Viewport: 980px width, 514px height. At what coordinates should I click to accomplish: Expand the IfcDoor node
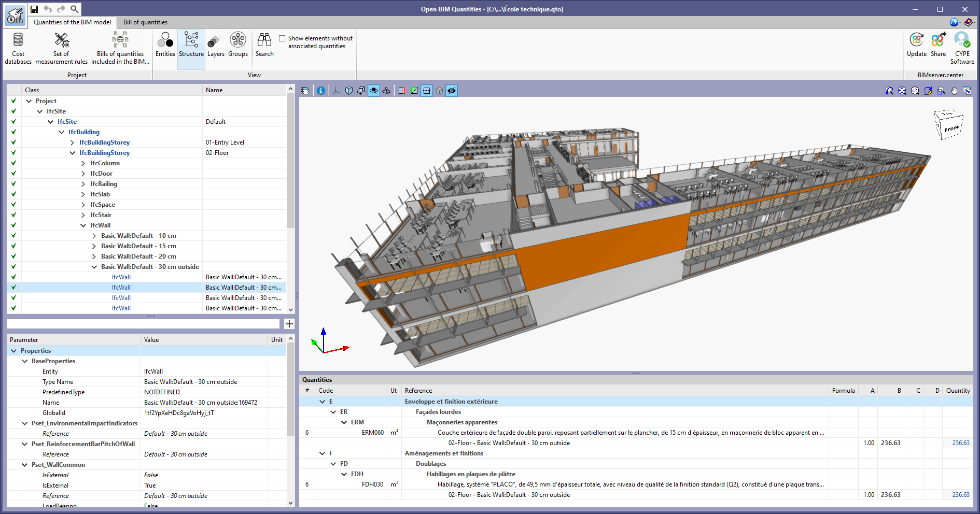click(x=83, y=174)
